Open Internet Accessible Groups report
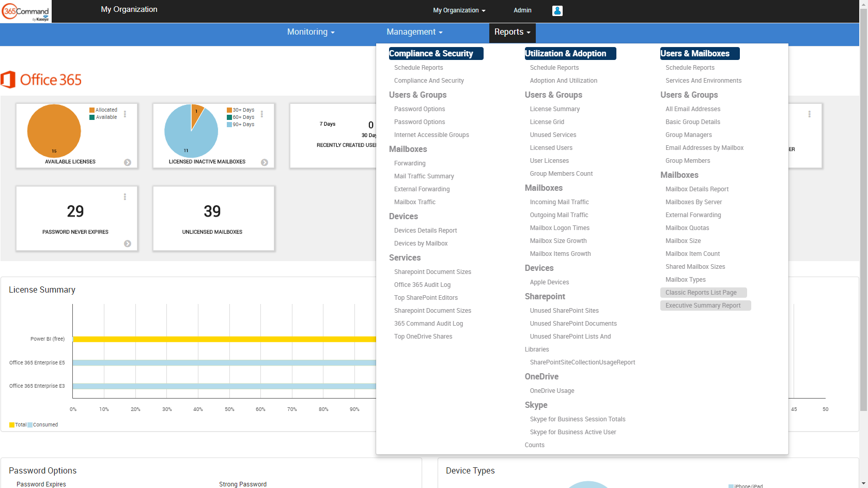The height and width of the screenshot is (488, 868). 431,135
